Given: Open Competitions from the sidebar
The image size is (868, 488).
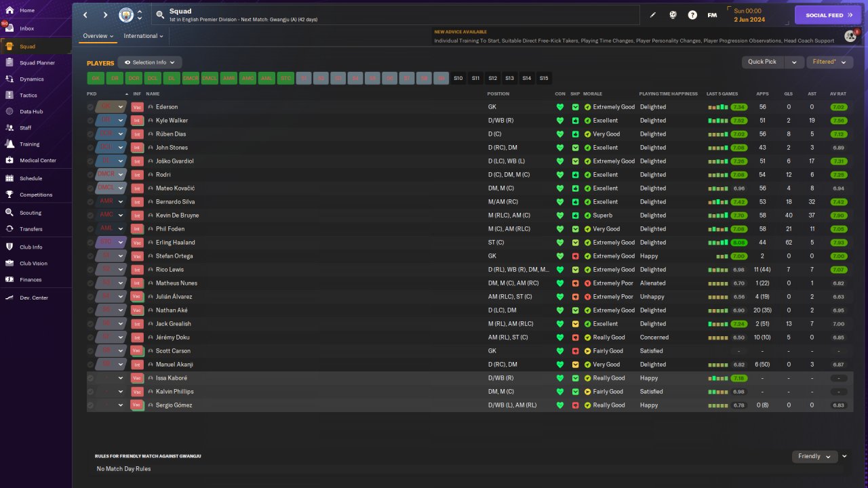Looking at the screenshot, I should tap(35, 195).
